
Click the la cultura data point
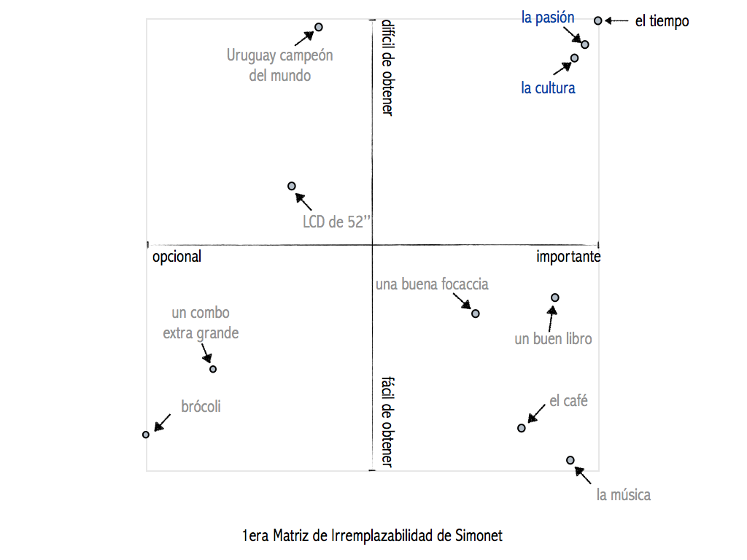pyautogui.click(x=575, y=58)
